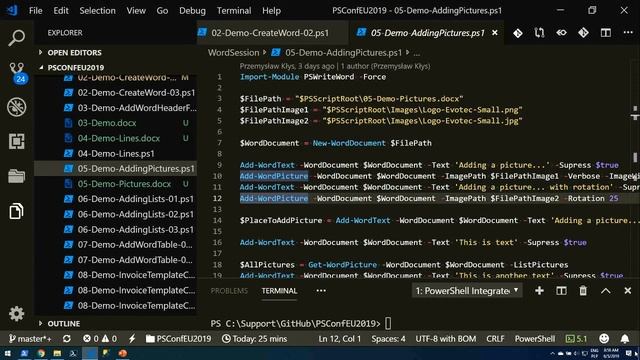Split the terminal pane
The width and height of the screenshot is (640, 360).
coord(561,291)
